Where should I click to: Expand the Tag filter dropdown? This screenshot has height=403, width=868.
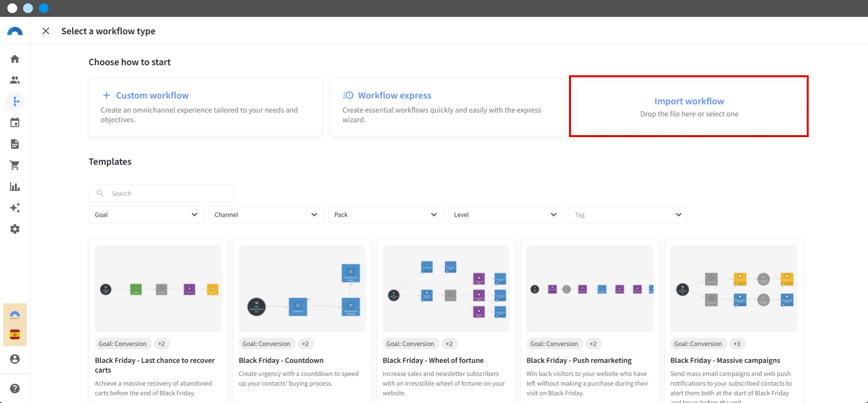click(x=628, y=215)
